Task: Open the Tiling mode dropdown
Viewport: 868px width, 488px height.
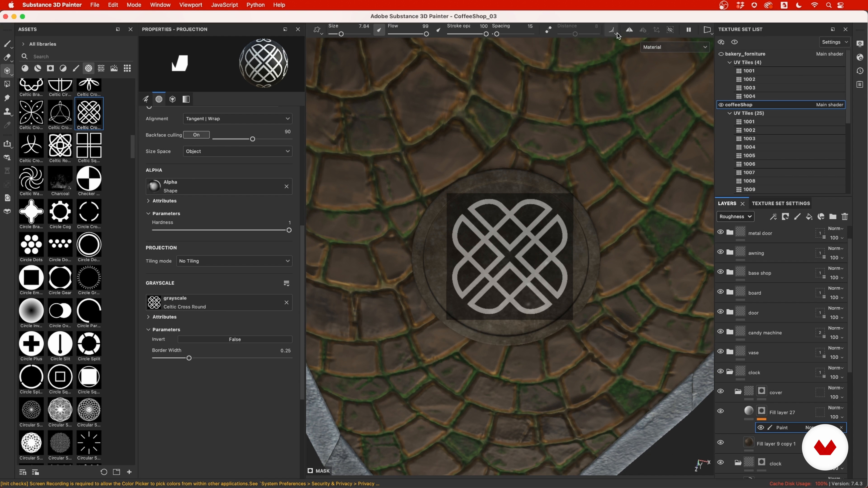Action: click(234, 261)
